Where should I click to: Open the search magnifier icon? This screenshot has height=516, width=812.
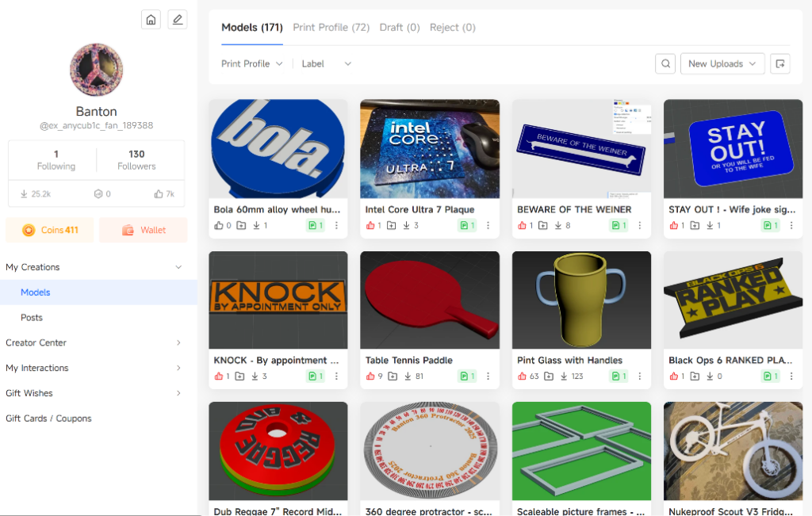(x=665, y=63)
